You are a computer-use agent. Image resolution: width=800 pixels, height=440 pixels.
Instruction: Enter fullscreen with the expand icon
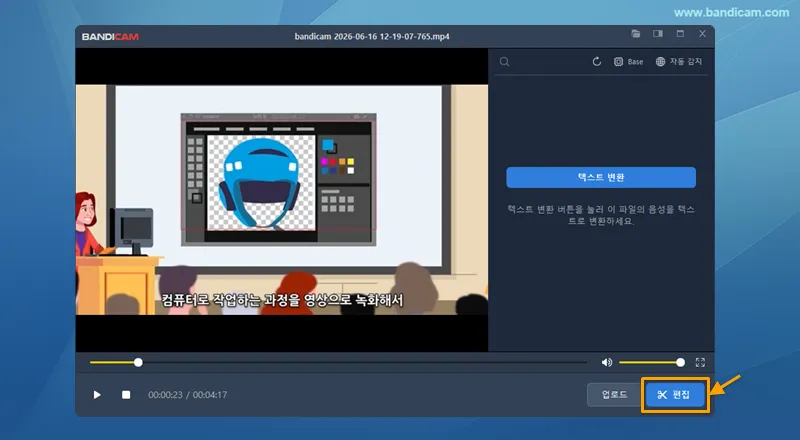[x=700, y=362]
